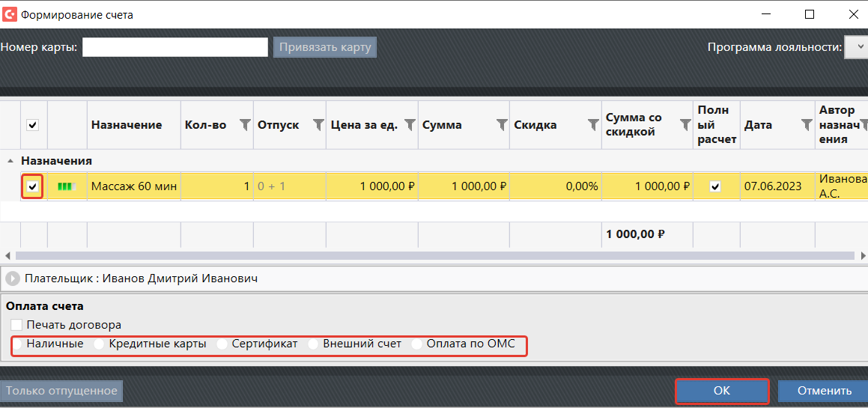The image size is (868, 408).
Task: Click the Отменить button
Action: pyautogui.click(x=823, y=391)
